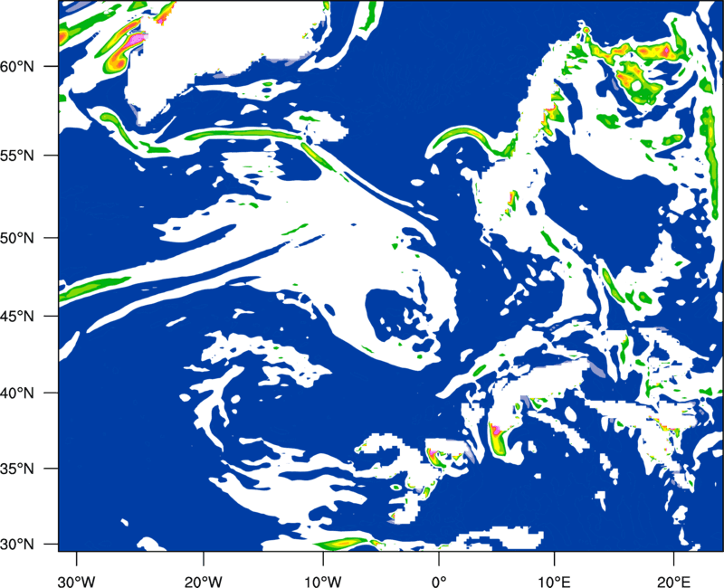Click the 55°N latitude label
This screenshot has height=588, width=724.
(x=17, y=155)
